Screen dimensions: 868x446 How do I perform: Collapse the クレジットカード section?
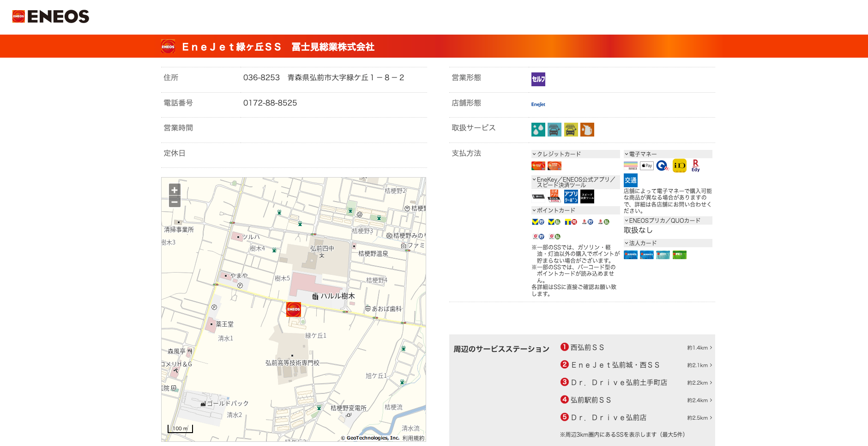tap(575, 154)
